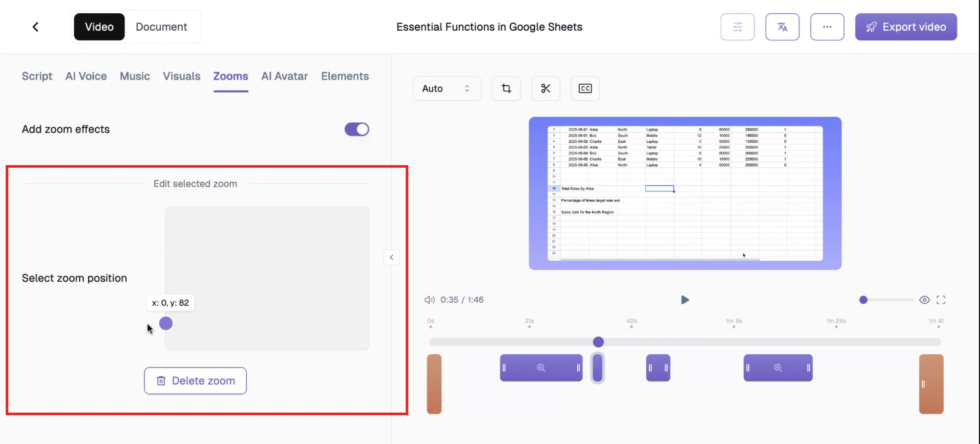Open the three-dot more options menu
Viewport: 980px width, 444px height.
pyautogui.click(x=827, y=27)
